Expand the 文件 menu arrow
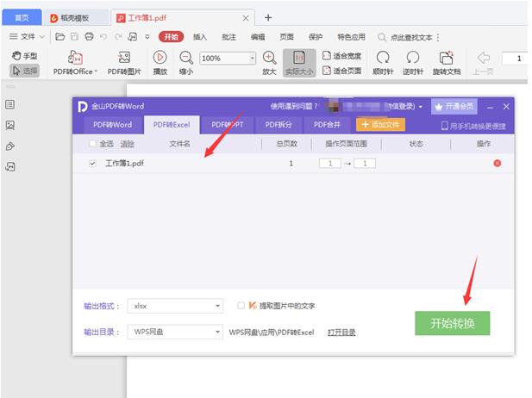 pyautogui.click(x=42, y=37)
